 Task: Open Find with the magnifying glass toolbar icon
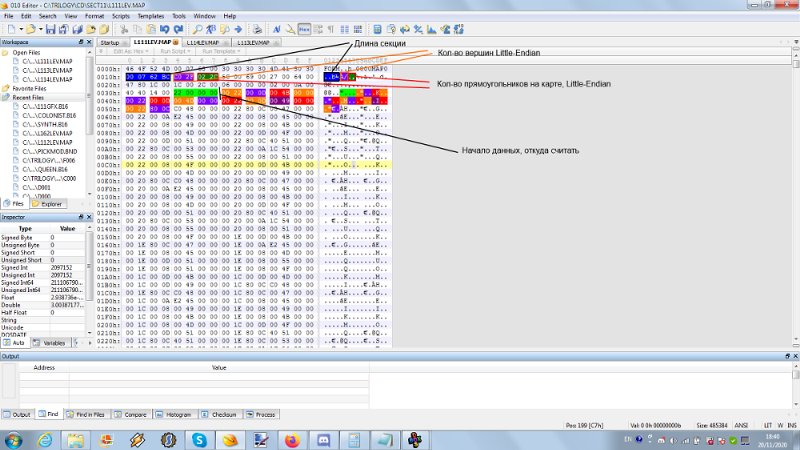(x=197, y=29)
